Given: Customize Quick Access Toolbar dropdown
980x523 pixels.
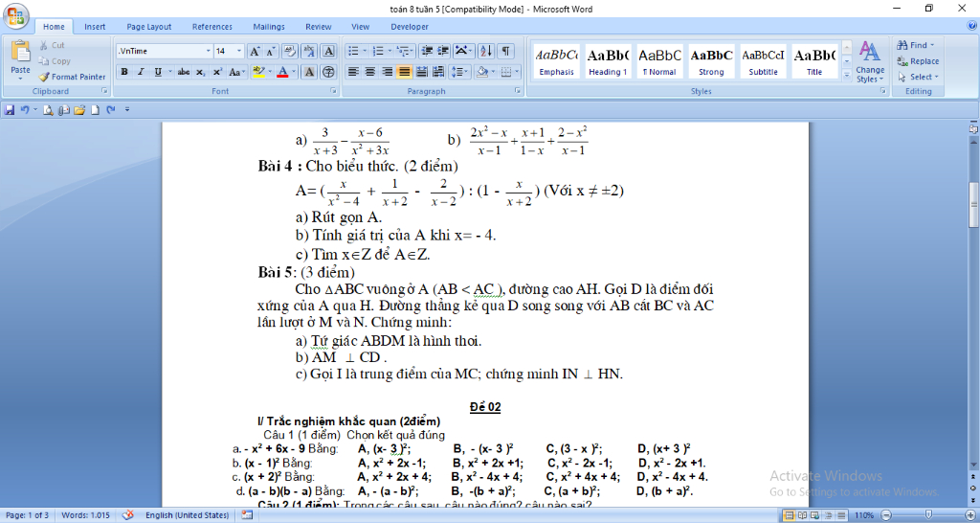Looking at the screenshot, I should [x=127, y=110].
